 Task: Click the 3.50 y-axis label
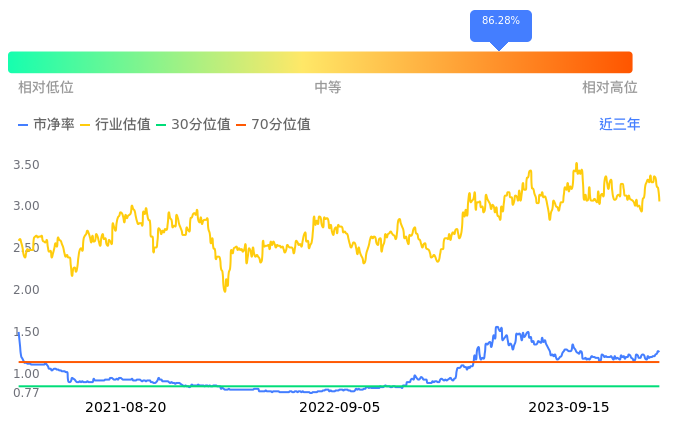point(26,164)
